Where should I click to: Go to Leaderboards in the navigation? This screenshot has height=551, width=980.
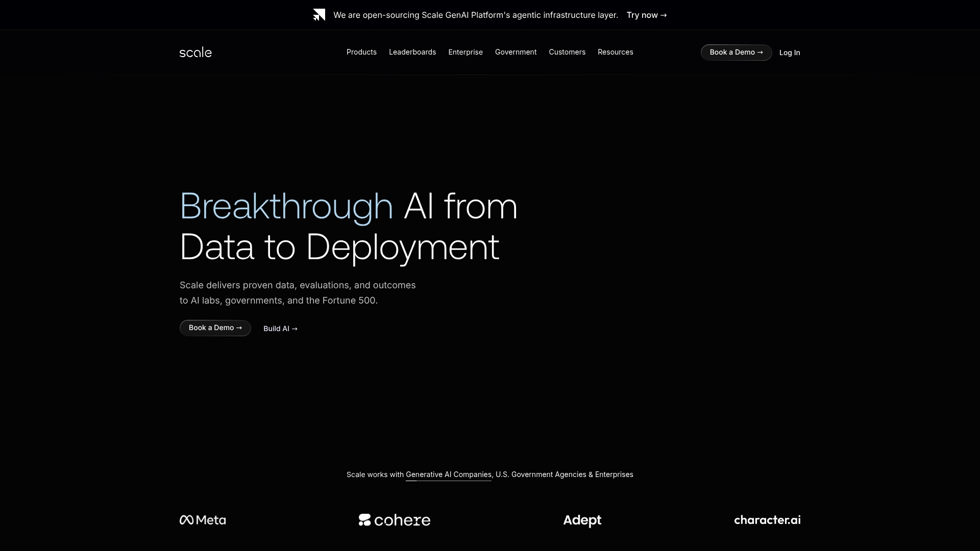point(412,52)
